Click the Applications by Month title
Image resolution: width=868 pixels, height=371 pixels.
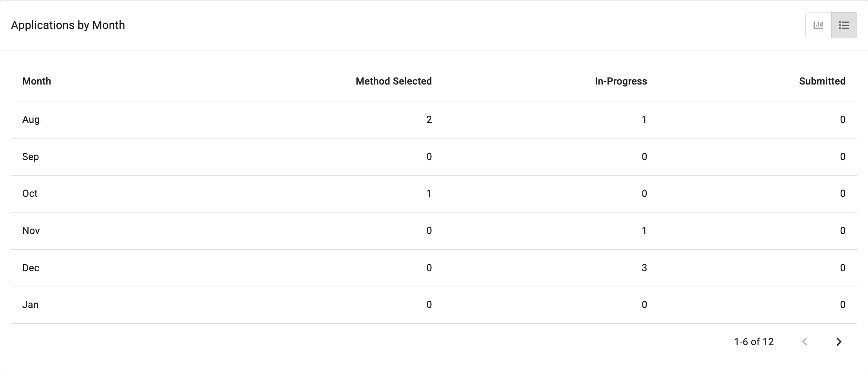point(68,25)
